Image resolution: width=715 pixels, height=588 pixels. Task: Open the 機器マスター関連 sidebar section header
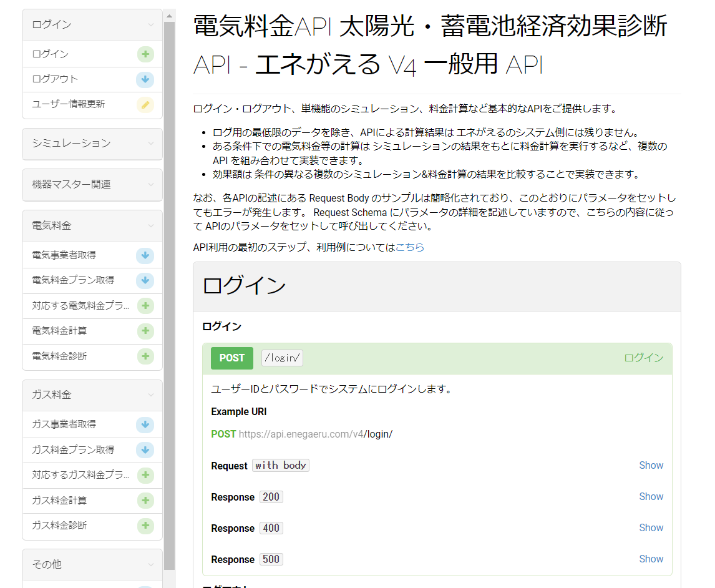(x=92, y=185)
